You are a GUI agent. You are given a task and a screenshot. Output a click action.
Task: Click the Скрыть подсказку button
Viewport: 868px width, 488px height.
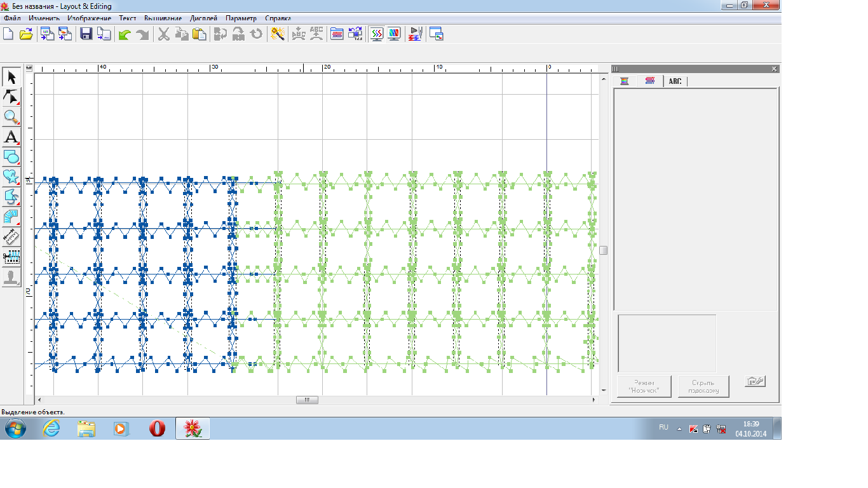tap(703, 387)
